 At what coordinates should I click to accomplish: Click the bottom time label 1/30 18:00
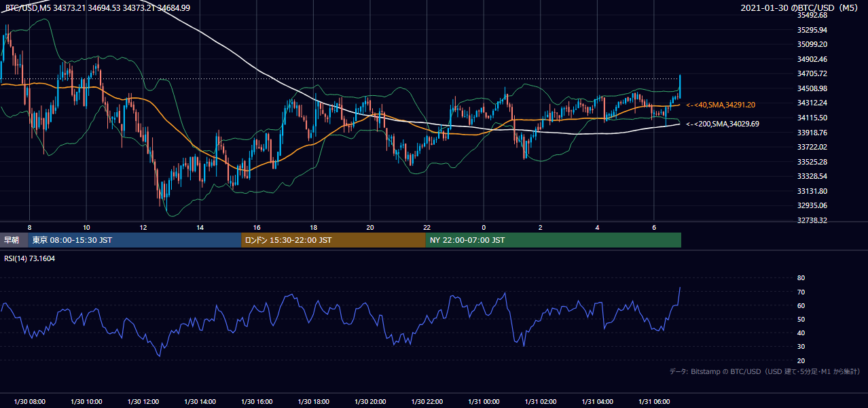point(313,401)
